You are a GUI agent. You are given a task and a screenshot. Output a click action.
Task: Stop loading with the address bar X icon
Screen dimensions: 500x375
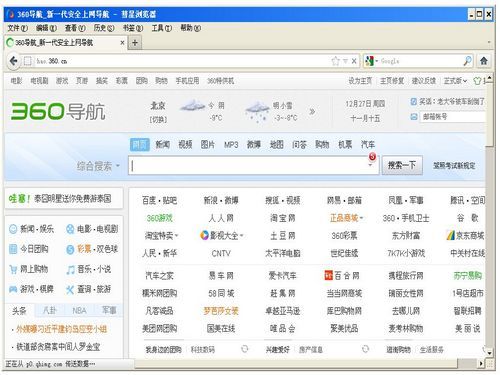pos(354,61)
